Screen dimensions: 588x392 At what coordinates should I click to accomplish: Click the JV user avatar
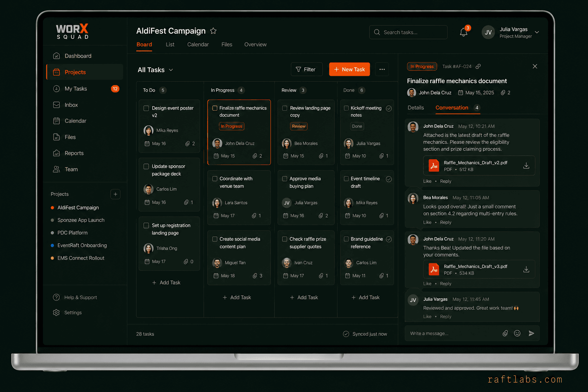click(488, 32)
